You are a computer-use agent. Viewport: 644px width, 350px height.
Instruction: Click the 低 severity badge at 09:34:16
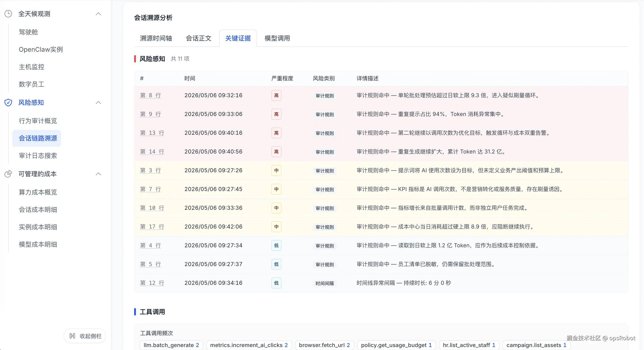coord(276,283)
